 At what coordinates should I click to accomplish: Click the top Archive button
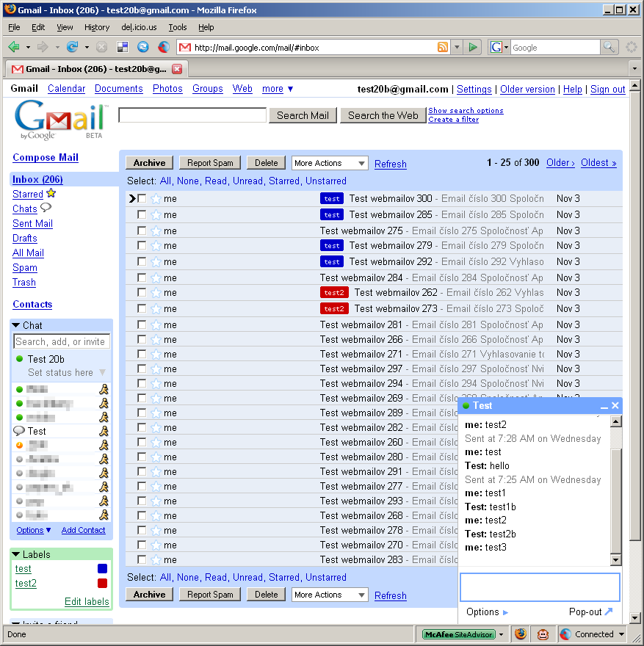(x=149, y=163)
